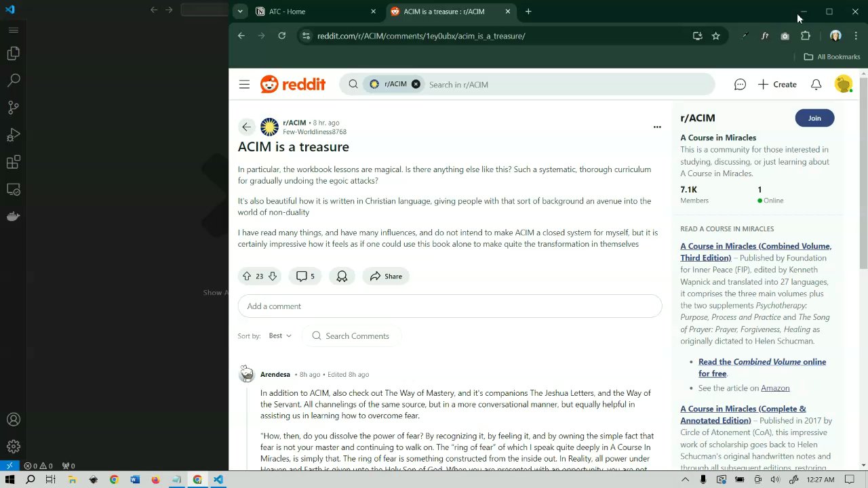The width and height of the screenshot is (868, 488).
Task: Click the address bar URL
Action: (x=421, y=36)
